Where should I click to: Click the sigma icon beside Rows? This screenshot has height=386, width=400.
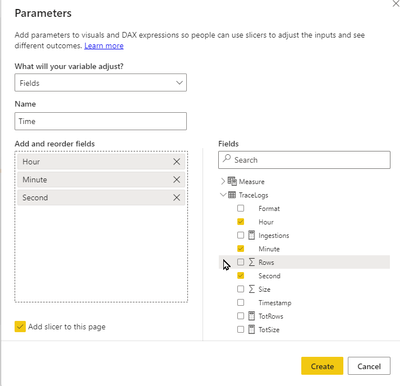coord(252,262)
